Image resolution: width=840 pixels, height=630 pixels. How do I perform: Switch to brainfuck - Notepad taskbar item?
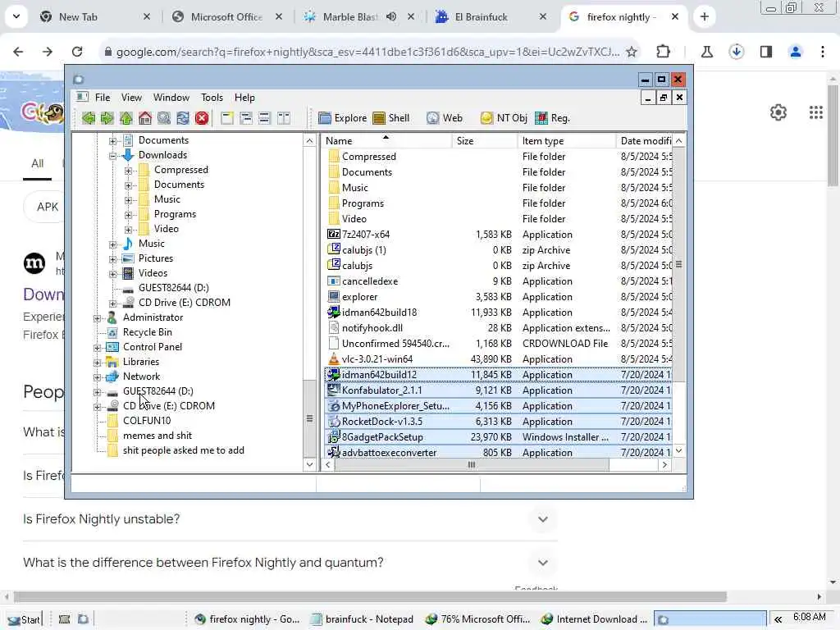(x=362, y=619)
